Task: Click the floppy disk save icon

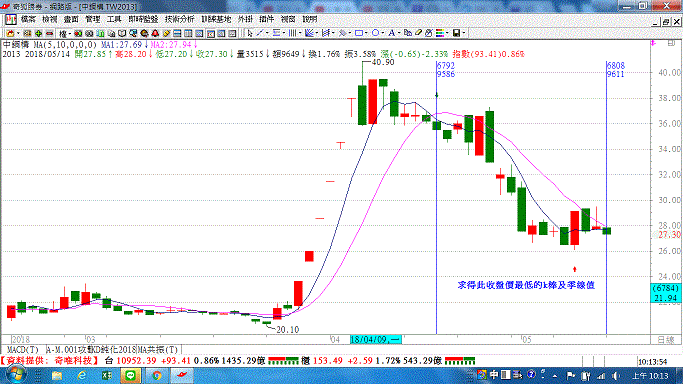Action: point(456,33)
